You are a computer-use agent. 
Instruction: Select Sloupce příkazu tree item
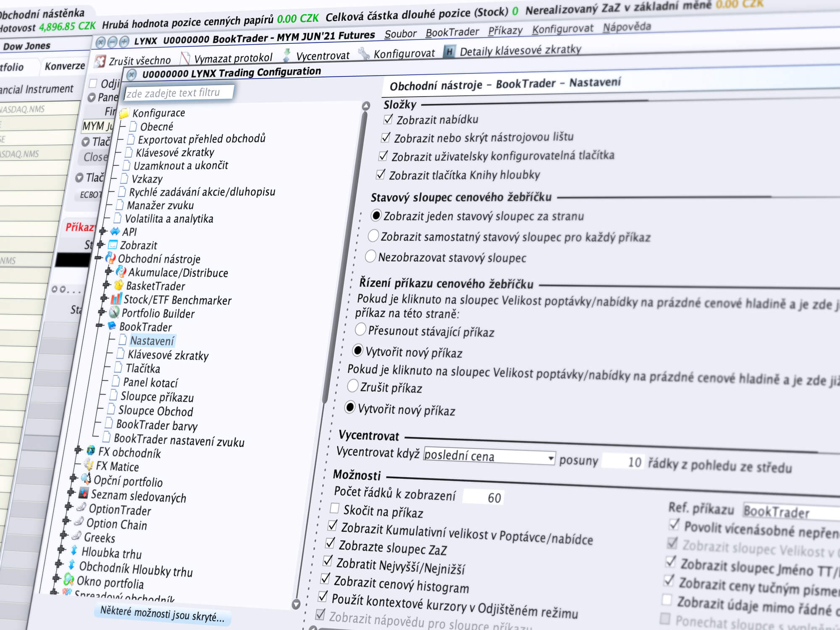[157, 396]
